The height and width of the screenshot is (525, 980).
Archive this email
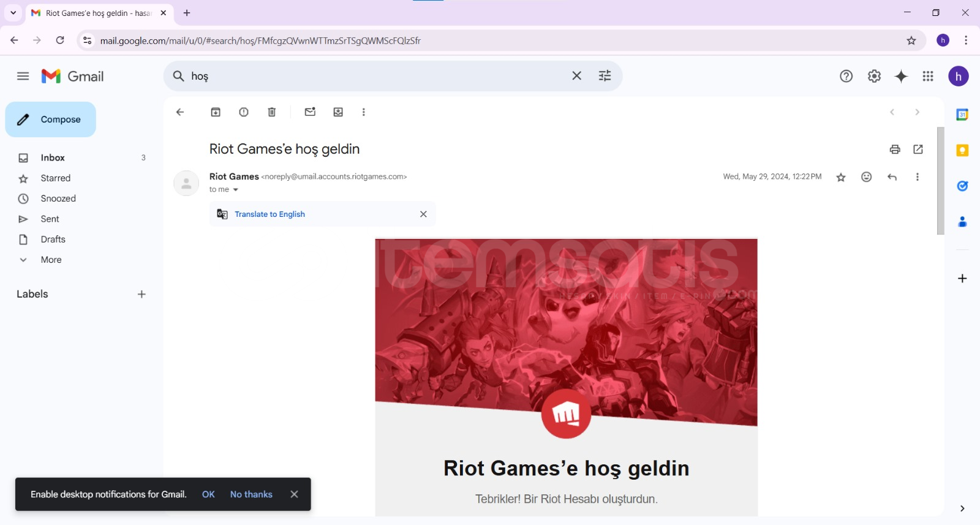click(216, 112)
